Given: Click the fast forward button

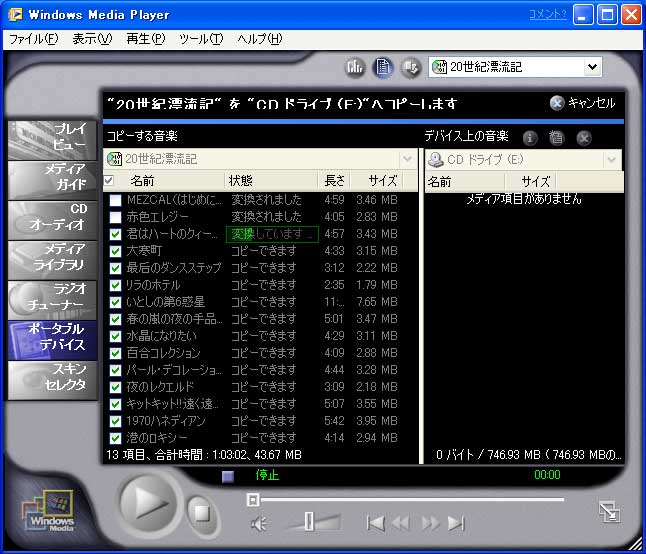Looking at the screenshot, I should click(431, 523).
